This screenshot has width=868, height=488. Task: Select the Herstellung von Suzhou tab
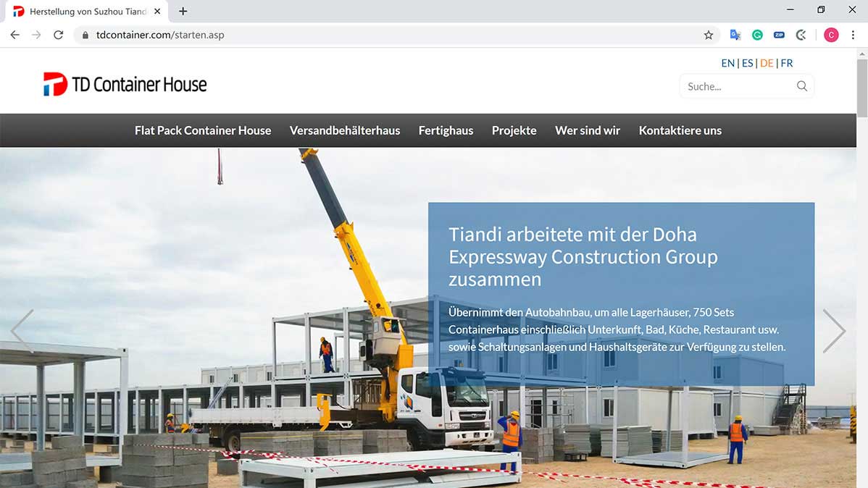point(88,11)
